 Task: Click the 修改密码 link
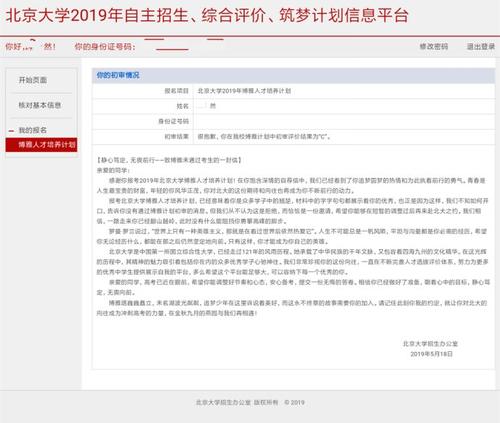[x=433, y=46]
